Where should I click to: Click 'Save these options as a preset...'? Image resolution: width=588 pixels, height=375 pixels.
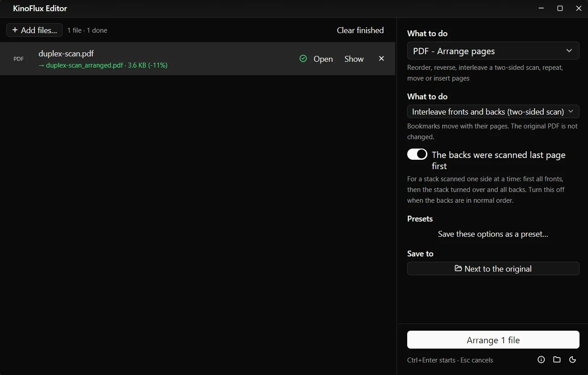(x=493, y=234)
